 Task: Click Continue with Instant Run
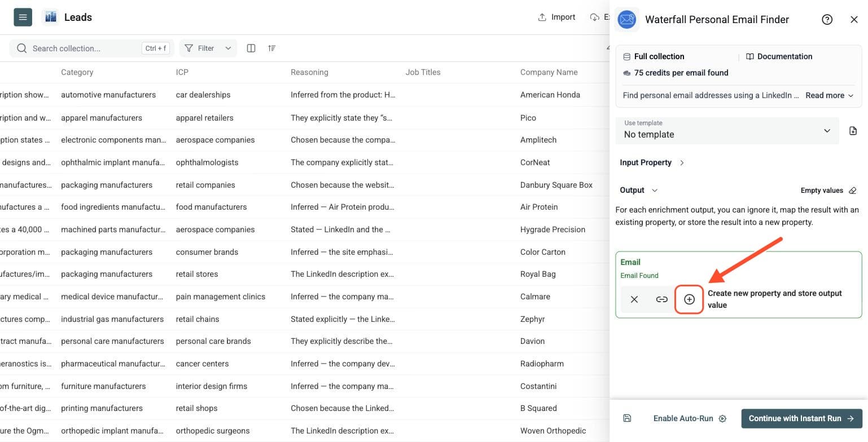[801, 418]
